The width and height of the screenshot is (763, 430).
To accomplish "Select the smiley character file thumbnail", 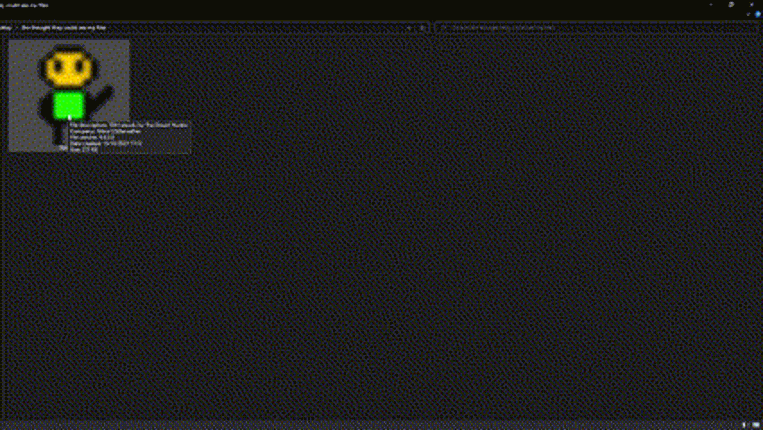I will point(69,95).
